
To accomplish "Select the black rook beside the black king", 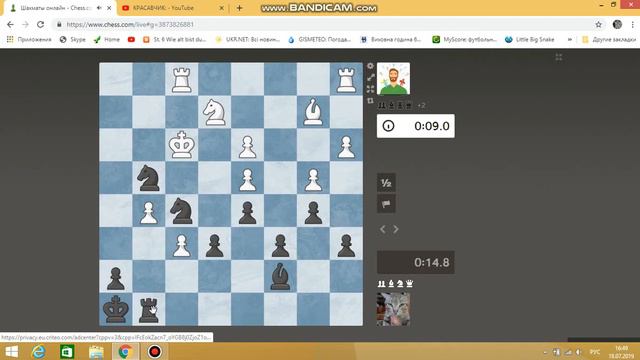I will (149, 309).
